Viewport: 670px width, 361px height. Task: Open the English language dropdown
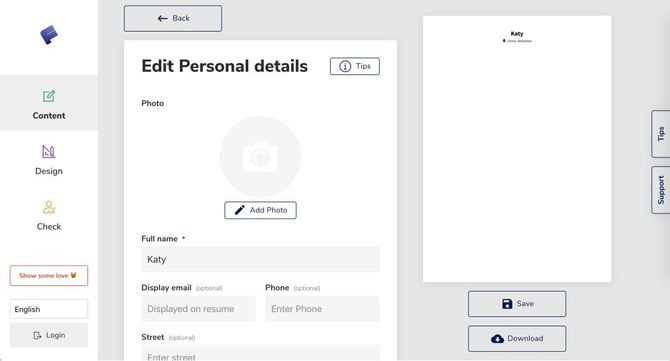point(49,309)
